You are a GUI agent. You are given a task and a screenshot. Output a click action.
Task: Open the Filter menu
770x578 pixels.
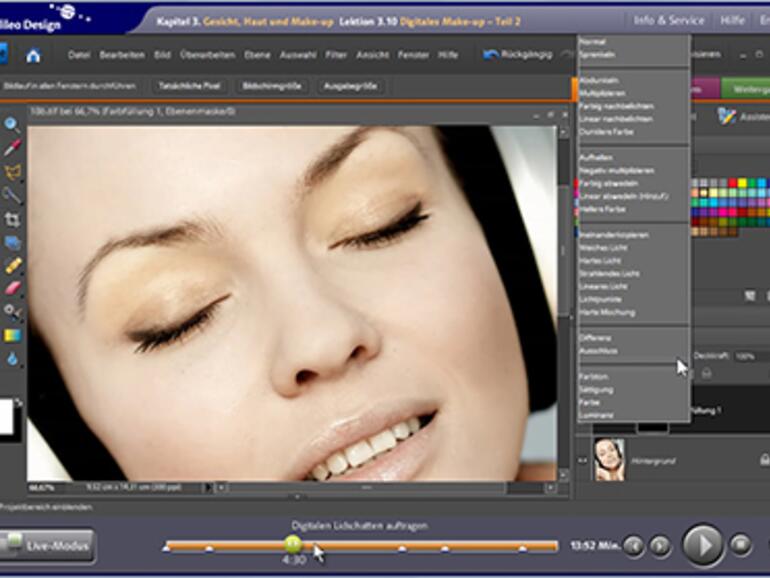(x=336, y=55)
